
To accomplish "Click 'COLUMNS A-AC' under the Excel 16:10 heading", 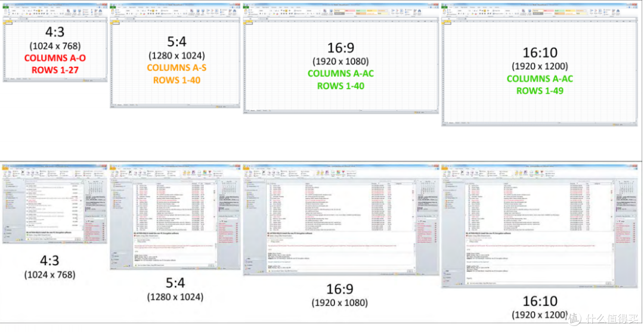I will tap(540, 79).
